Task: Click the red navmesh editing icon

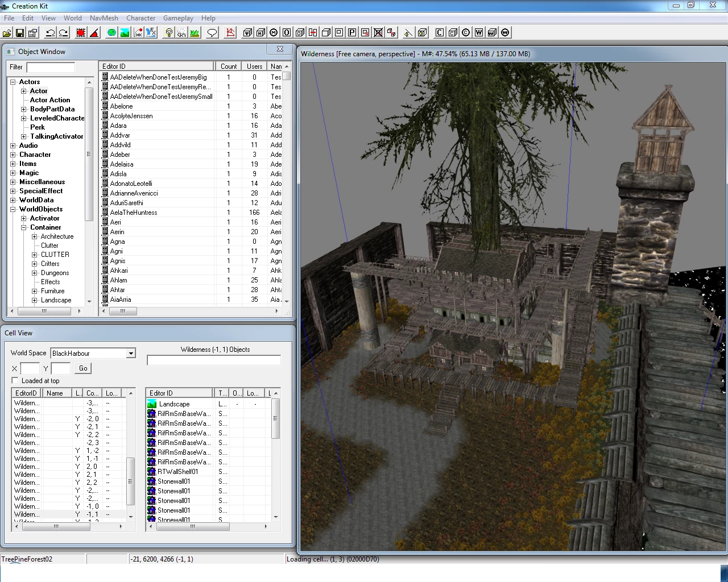Action: point(230,33)
